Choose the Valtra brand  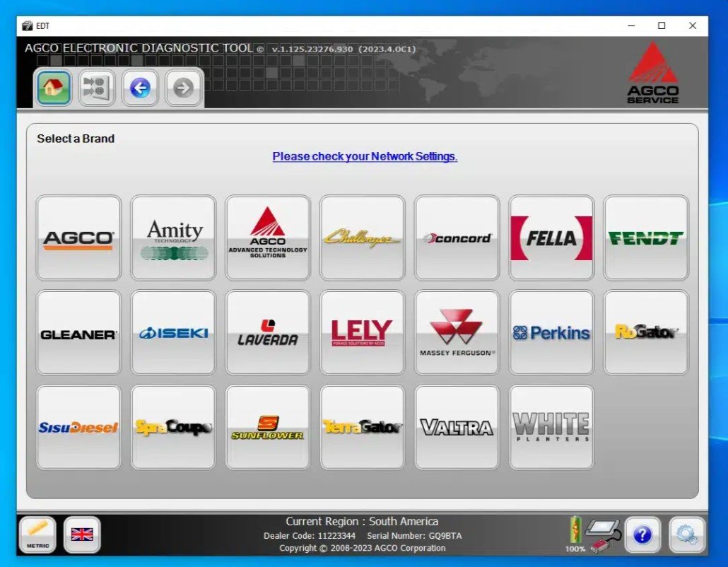[x=457, y=427]
